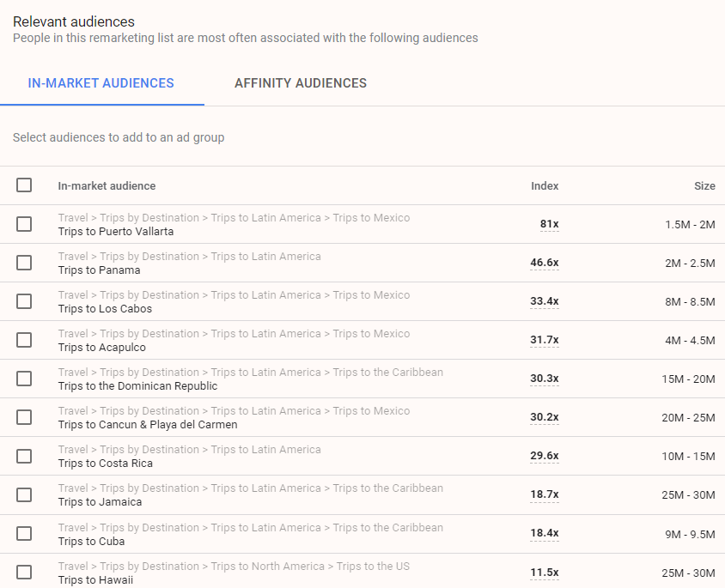Enable the Trips to Acapulco checkbox
The image size is (725, 588).
(x=24, y=340)
